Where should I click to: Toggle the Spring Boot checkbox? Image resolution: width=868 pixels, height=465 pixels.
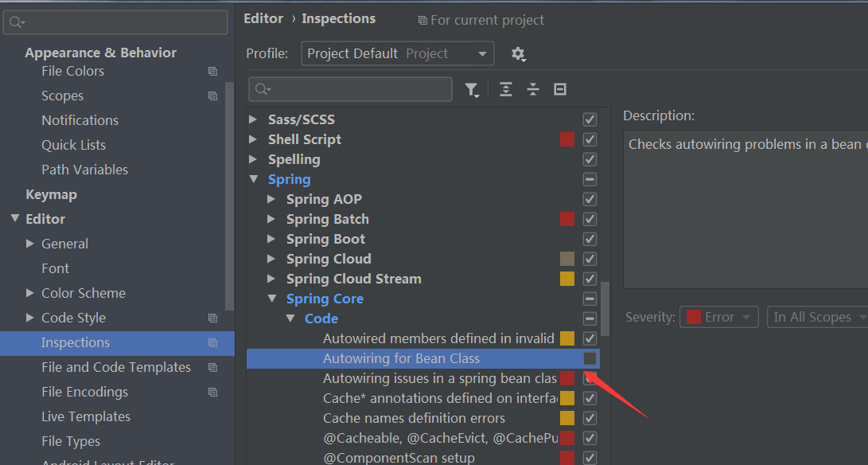(590, 240)
